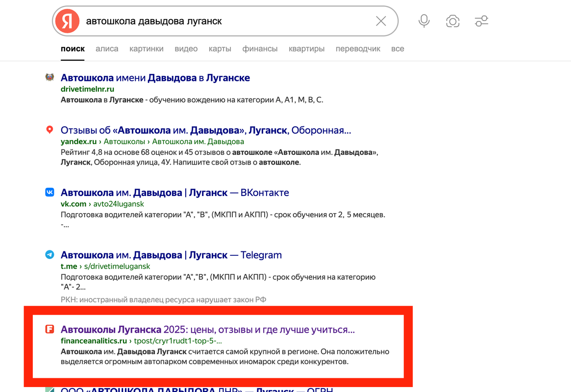The height and width of the screenshot is (392, 571).
Task: Click vk.com domain link
Action: pyautogui.click(x=74, y=204)
